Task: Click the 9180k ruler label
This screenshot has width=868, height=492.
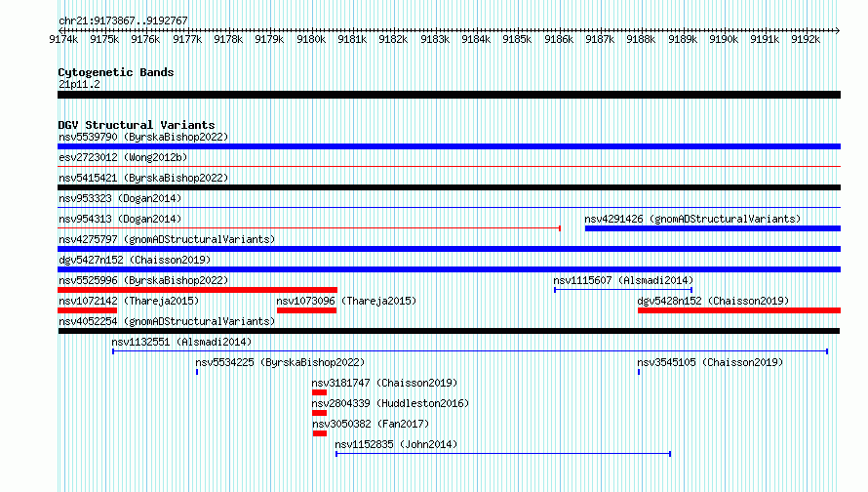Action: (311, 39)
